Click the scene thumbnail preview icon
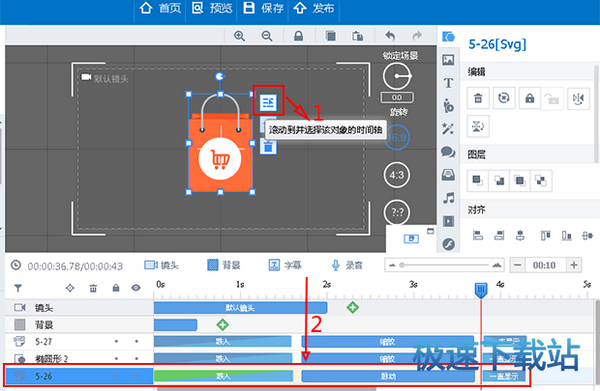Viewport: 600px width, 391px height. [411, 239]
